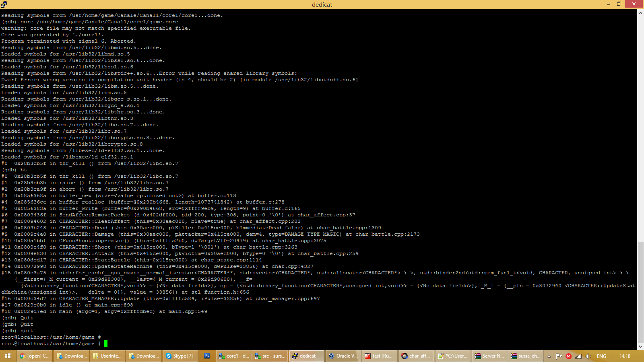Open the PuTTY system menu icon in title bar
The image size is (644, 362).
tap(4, 4)
